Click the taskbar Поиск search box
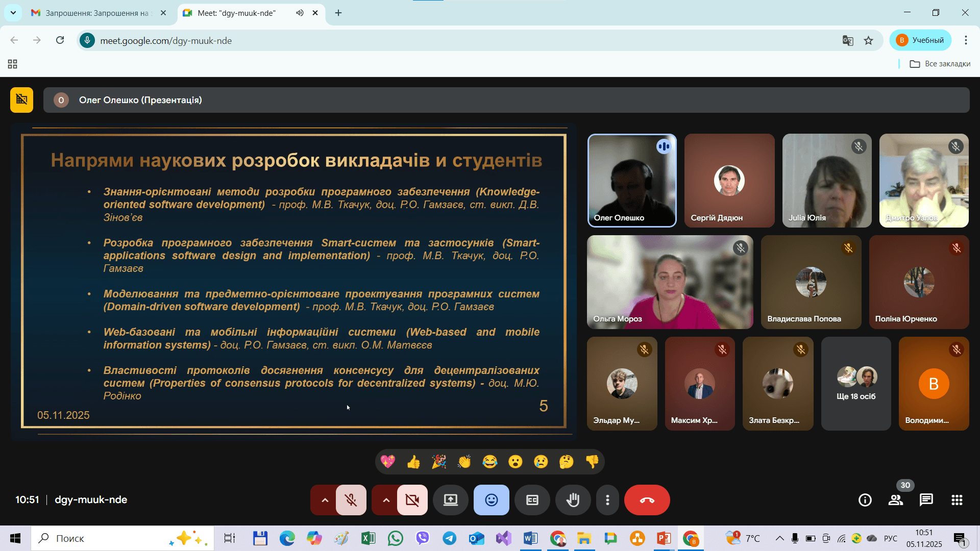Image resolution: width=980 pixels, height=551 pixels. click(122, 538)
